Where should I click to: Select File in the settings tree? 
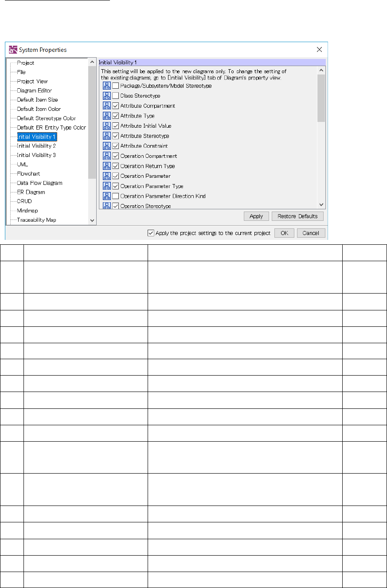click(21, 72)
